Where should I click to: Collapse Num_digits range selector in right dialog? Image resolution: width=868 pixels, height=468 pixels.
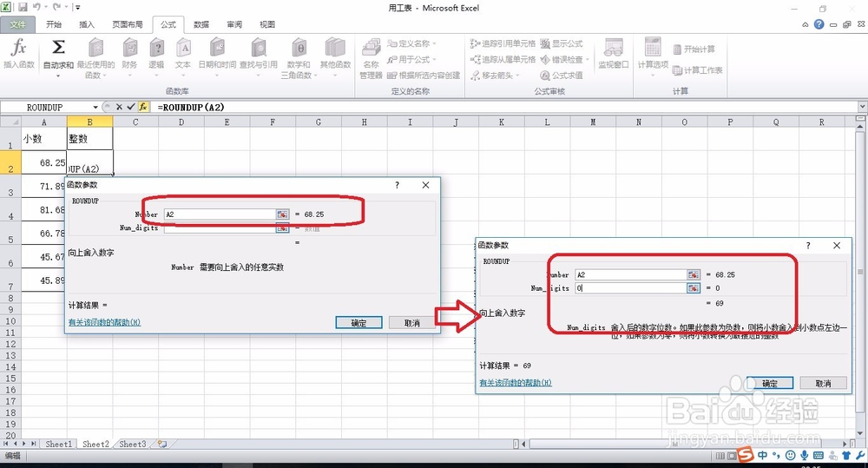693,288
